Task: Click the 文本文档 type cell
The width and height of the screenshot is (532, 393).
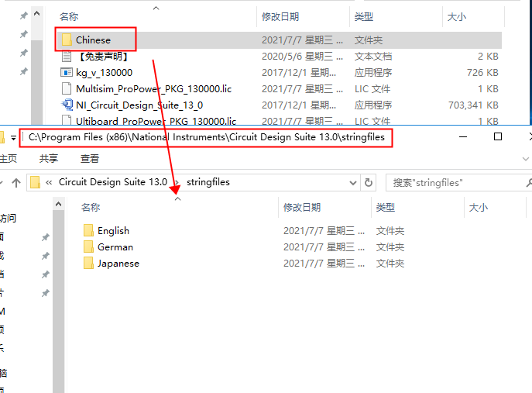Action: [x=373, y=57]
